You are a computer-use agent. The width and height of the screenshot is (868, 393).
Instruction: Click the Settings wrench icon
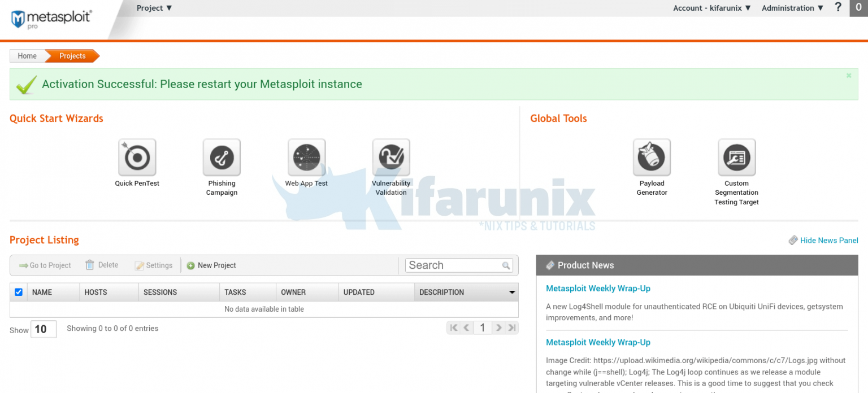coord(138,265)
